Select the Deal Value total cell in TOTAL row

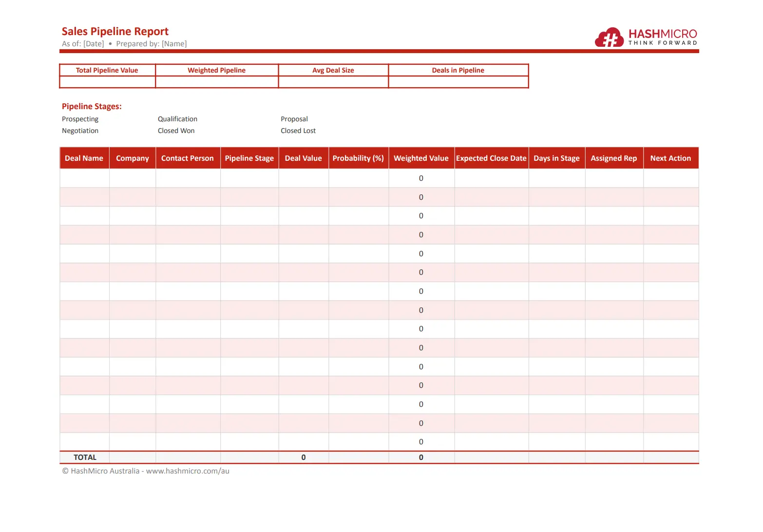[303, 457]
